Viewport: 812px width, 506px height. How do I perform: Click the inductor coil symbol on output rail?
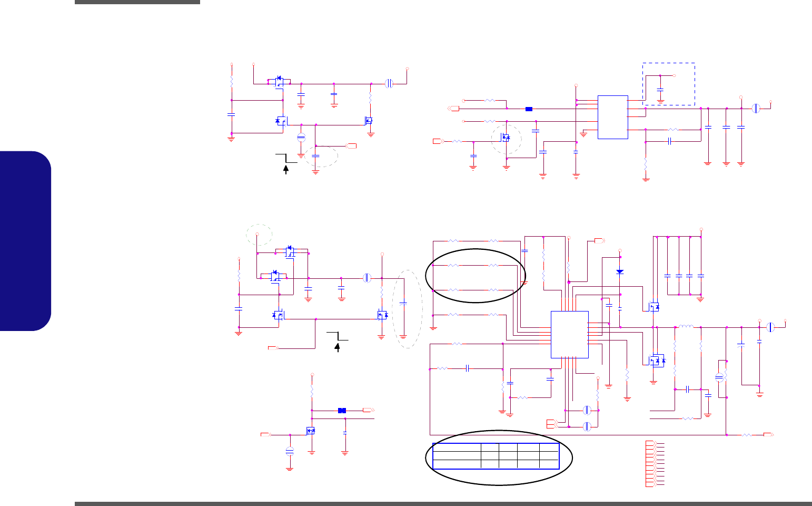(686, 327)
